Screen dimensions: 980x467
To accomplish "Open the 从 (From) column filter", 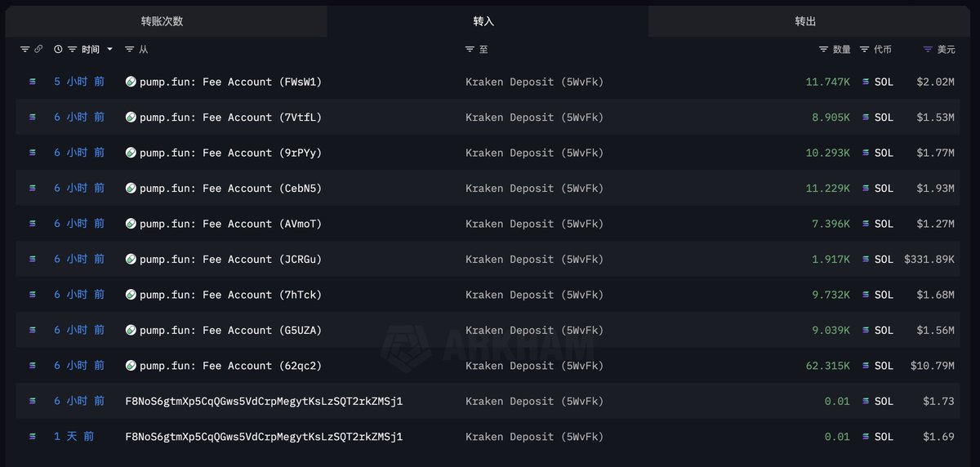I will [130, 50].
